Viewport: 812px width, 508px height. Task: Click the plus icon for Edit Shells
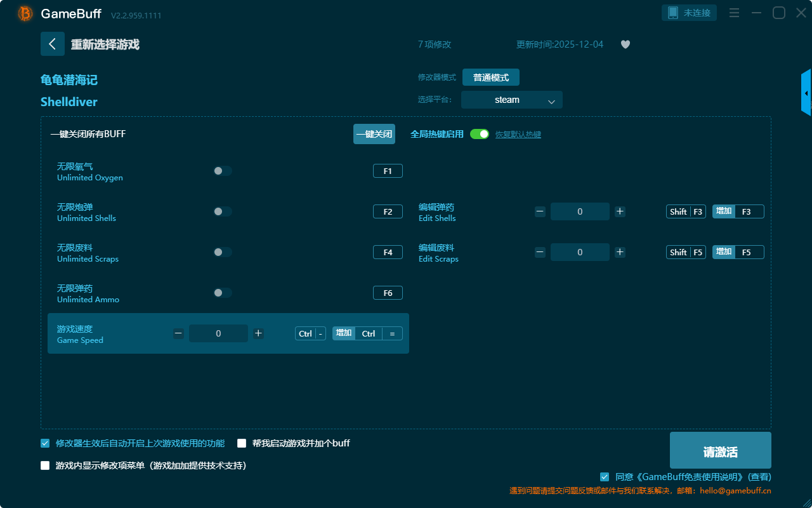(620, 211)
